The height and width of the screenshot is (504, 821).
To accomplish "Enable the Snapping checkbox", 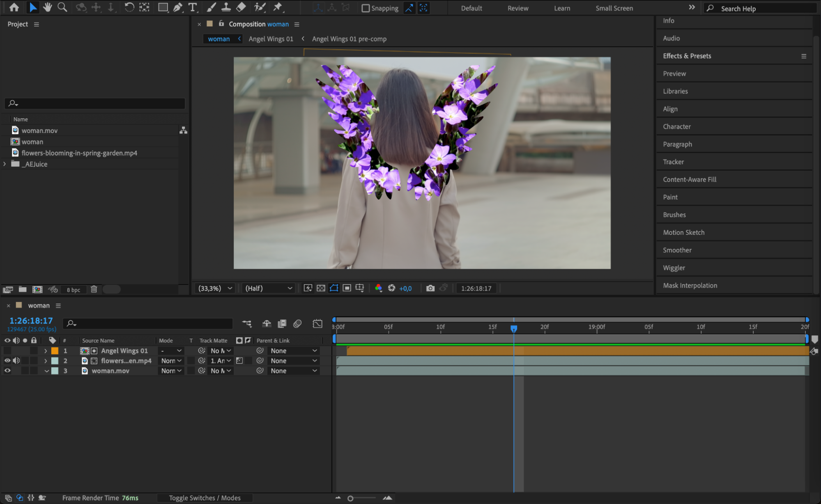I will [366, 8].
